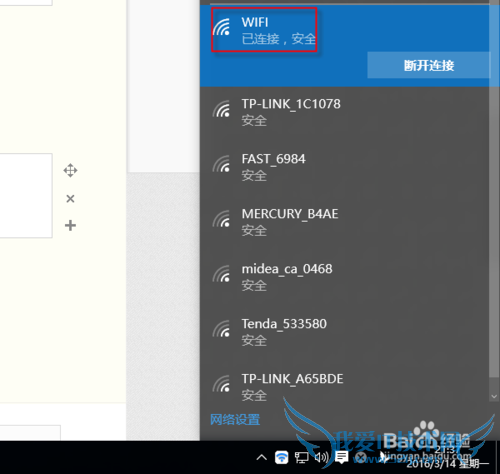Image resolution: width=500 pixels, height=474 pixels.
Task: Click the network list vertical scrollbar thumb
Action: (x=494, y=190)
